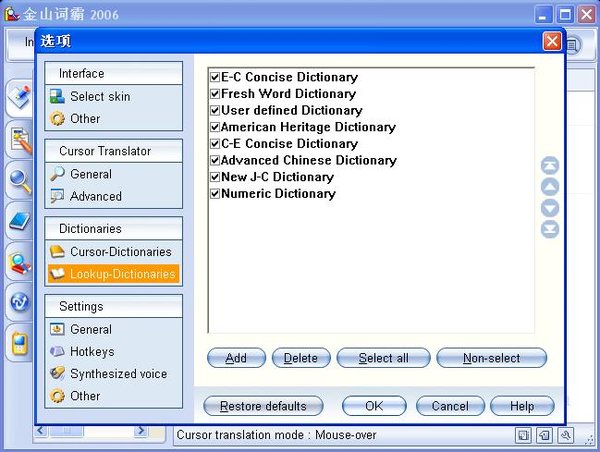Image resolution: width=600 pixels, height=452 pixels.
Task: Click the move-up arrow icon
Action: point(549,187)
